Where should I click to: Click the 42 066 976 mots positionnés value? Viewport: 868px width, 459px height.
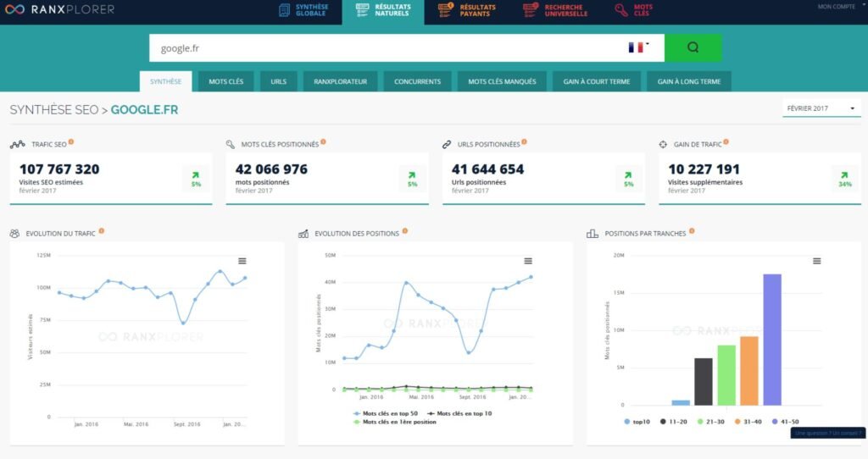click(x=271, y=169)
